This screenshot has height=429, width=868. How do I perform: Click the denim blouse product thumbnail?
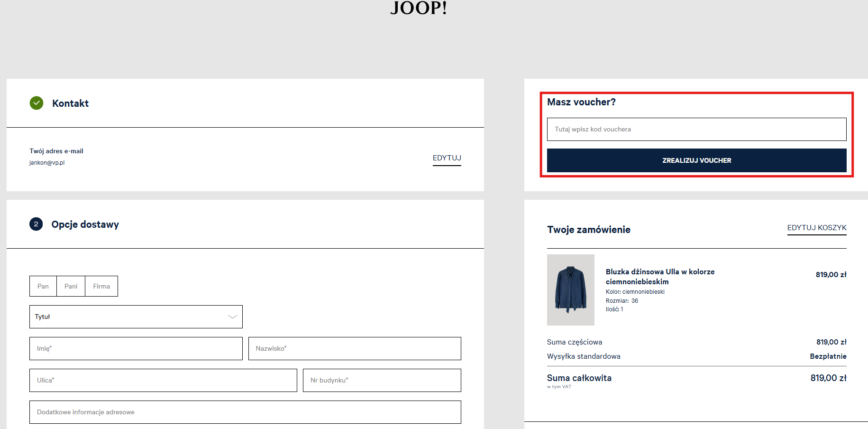click(570, 290)
